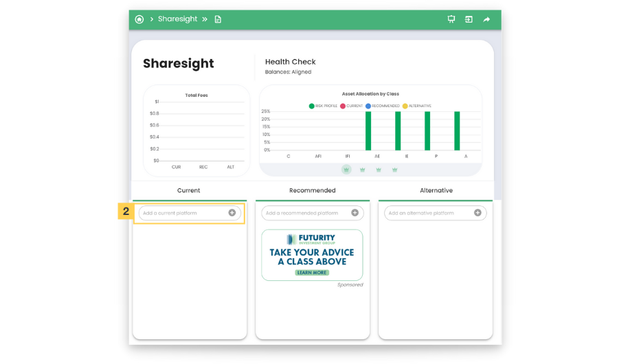
Task: Select the Recommended column tab
Action: click(312, 190)
